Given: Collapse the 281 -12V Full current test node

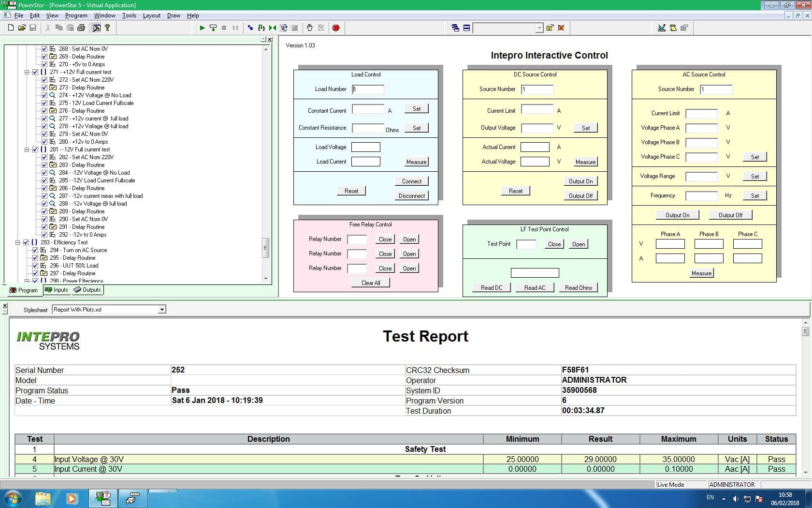Looking at the screenshot, I should pyautogui.click(x=27, y=149).
